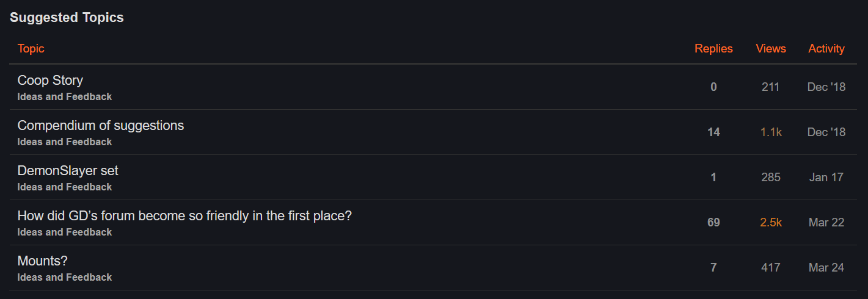Sort topics by Replies column header
The height and width of the screenshot is (299, 868).
tap(713, 49)
